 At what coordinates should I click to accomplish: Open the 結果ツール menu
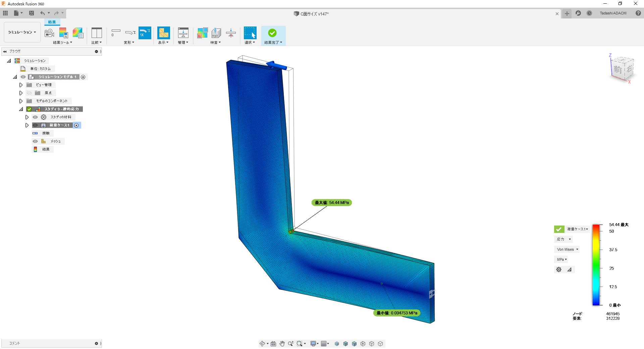click(x=62, y=43)
